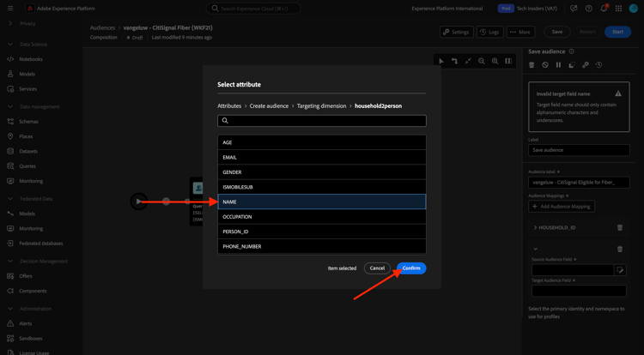Cancel the Select attribute dialog
This screenshot has width=644, height=355.
pos(377,268)
